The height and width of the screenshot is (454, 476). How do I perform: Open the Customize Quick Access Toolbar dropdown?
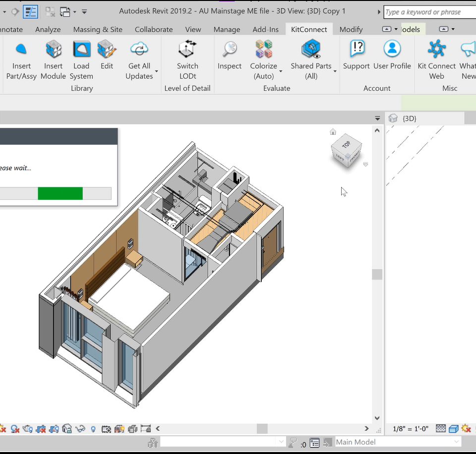tap(84, 12)
